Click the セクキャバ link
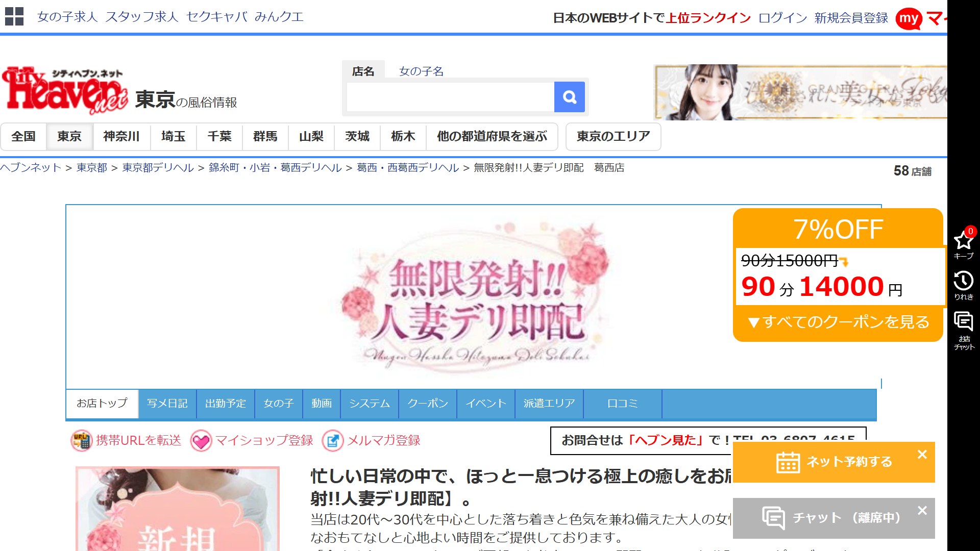The image size is (980, 551). (x=217, y=17)
